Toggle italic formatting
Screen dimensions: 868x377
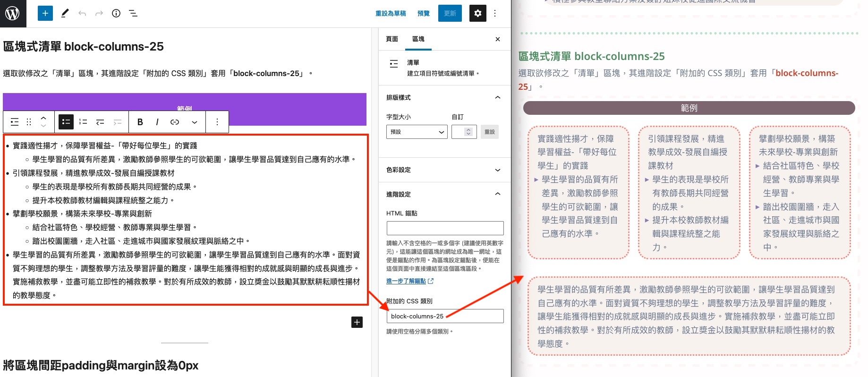[157, 122]
